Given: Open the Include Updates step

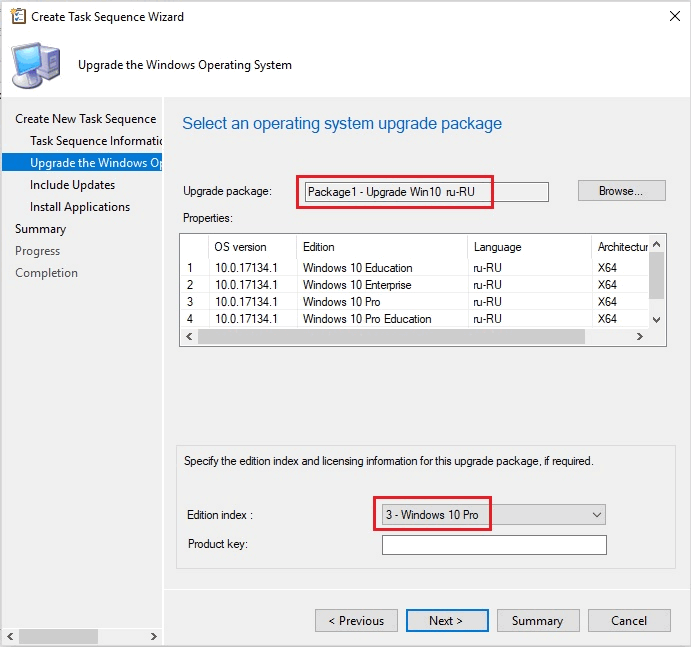Looking at the screenshot, I should (72, 185).
